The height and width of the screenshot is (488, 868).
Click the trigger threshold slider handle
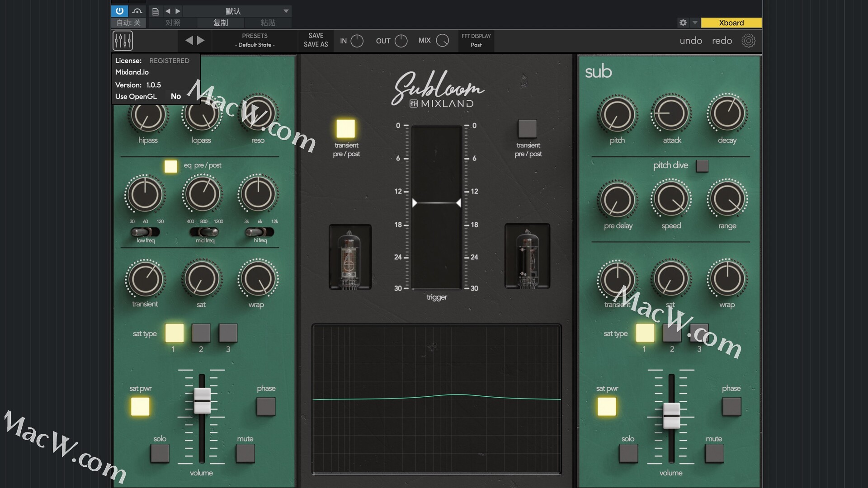(x=437, y=203)
